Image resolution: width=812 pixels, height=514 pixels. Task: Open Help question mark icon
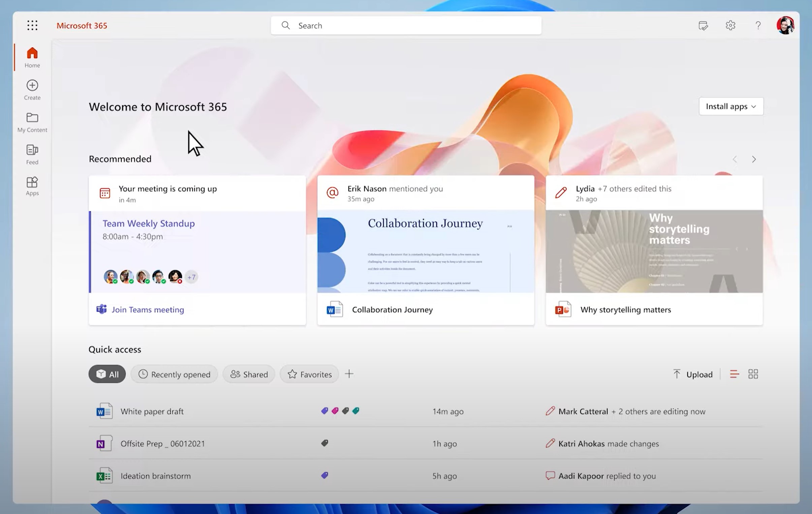pyautogui.click(x=758, y=26)
